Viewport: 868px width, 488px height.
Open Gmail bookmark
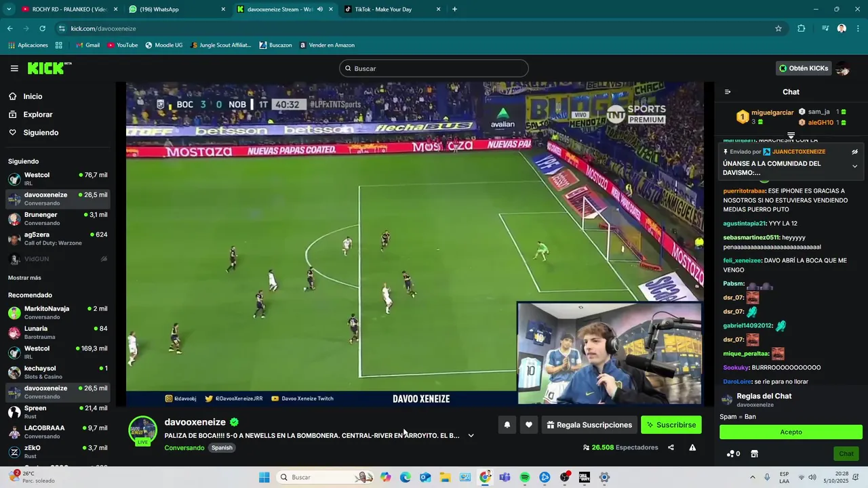(87, 45)
